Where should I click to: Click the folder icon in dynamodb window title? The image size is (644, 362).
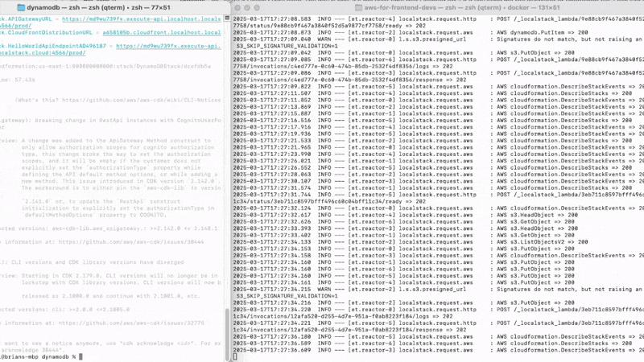point(21,7)
